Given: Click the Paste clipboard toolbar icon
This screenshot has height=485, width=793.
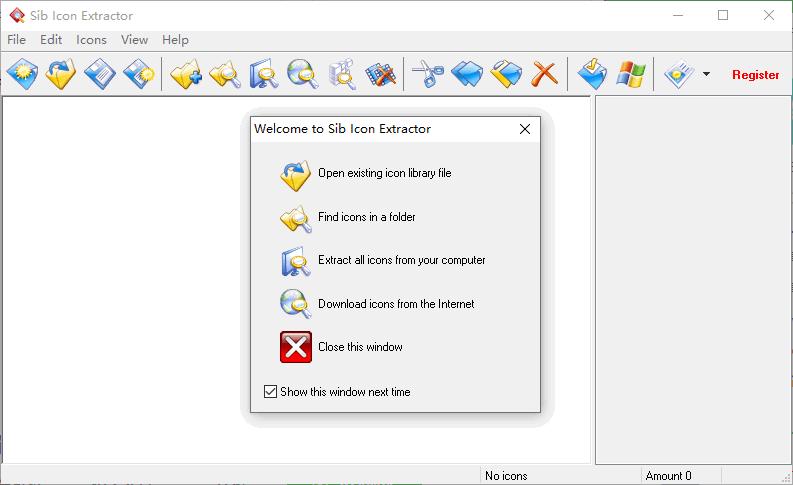Looking at the screenshot, I should coord(506,74).
